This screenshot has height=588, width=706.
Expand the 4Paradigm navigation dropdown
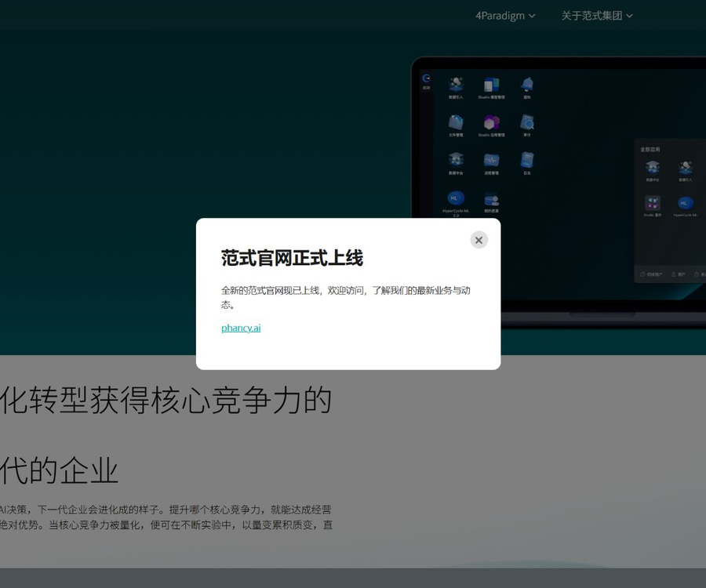click(505, 16)
